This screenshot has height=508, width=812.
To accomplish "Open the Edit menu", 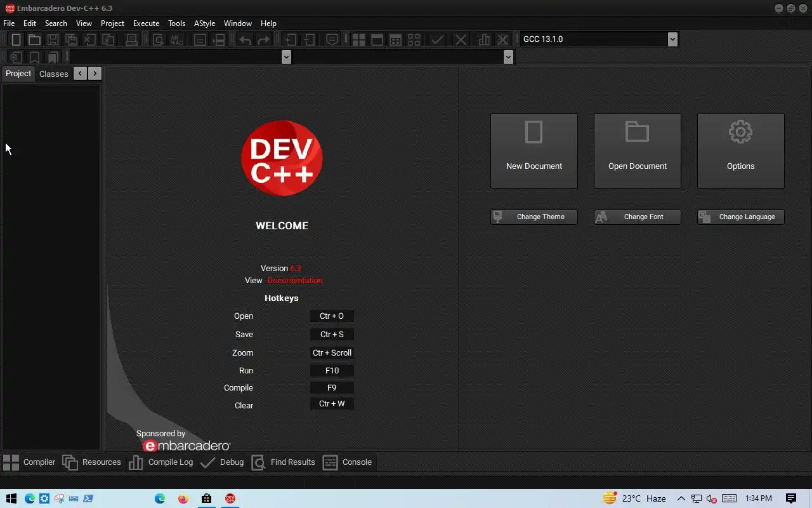I will point(30,23).
